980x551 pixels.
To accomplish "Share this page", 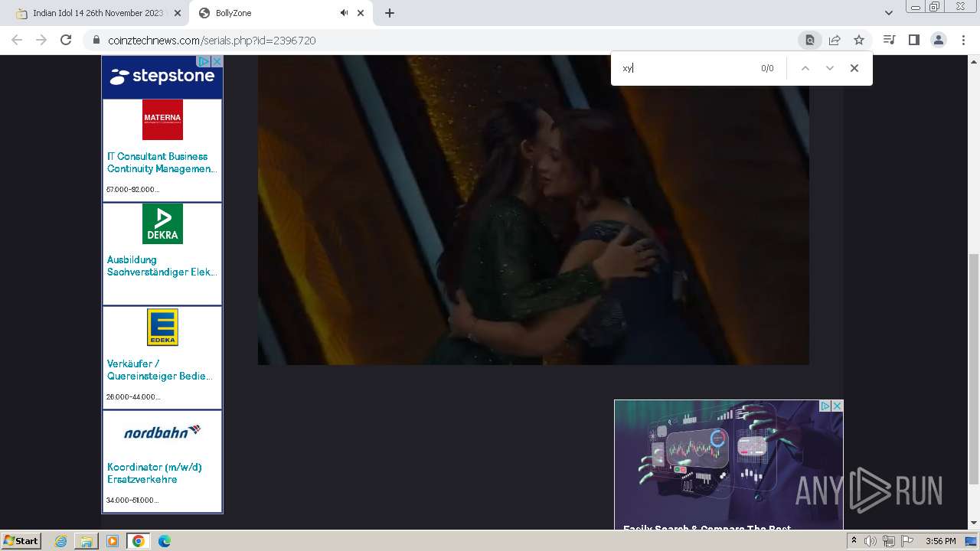I will click(x=835, y=40).
